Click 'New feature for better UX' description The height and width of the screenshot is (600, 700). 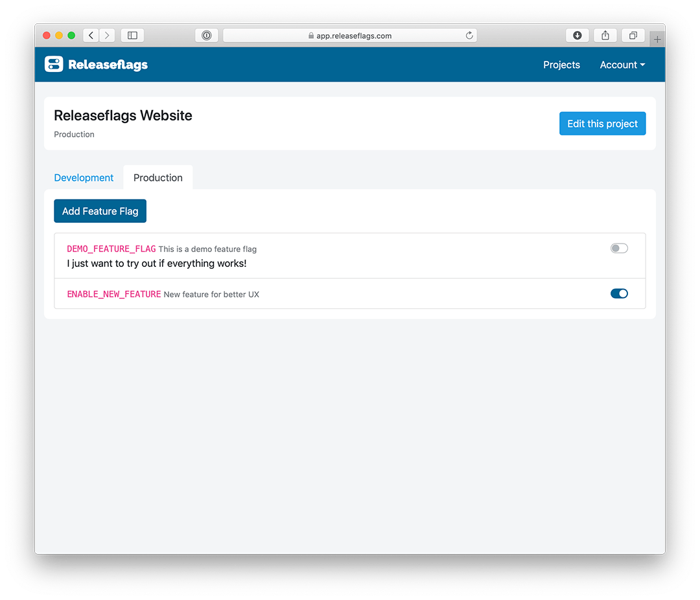(211, 295)
